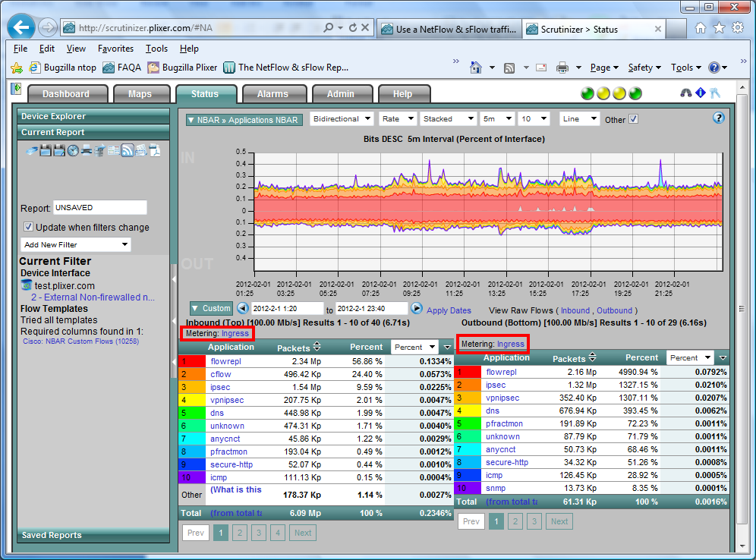Uncheck the Other checkbox
The image size is (756, 560).
(634, 119)
